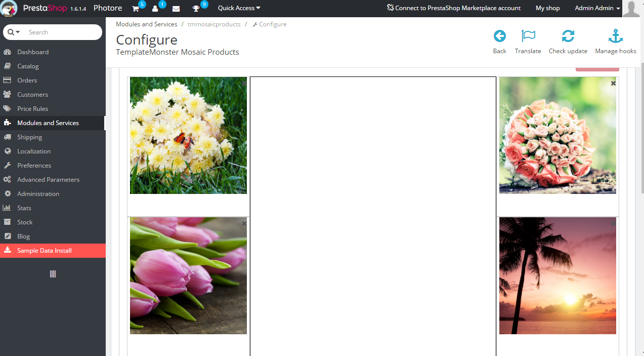Image resolution: width=644 pixels, height=356 pixels.
Task: Expand the Quick Access dropdown
Action: click(239, 8)
